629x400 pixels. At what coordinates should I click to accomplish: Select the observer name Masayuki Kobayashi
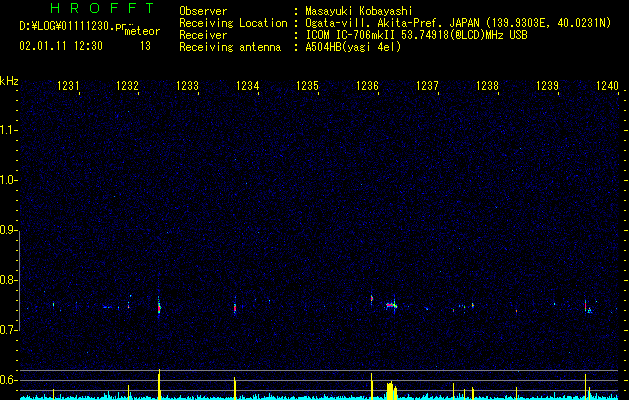[359, 11]
